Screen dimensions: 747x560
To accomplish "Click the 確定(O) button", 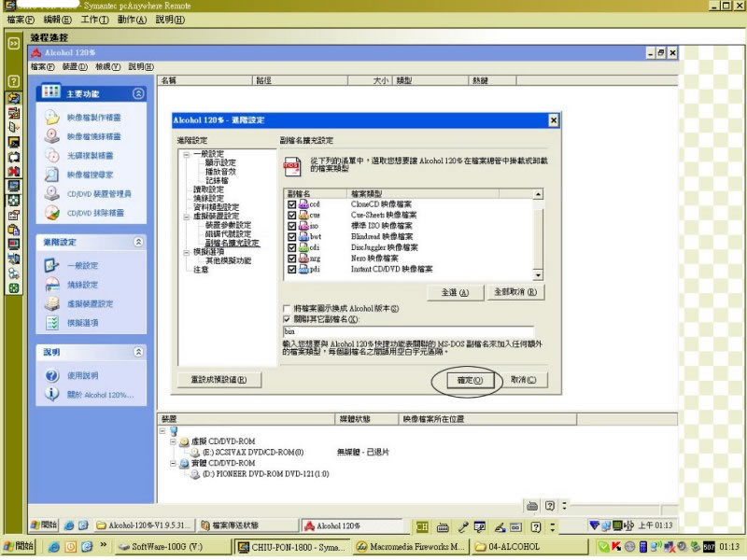I will [x=470, y=381].
